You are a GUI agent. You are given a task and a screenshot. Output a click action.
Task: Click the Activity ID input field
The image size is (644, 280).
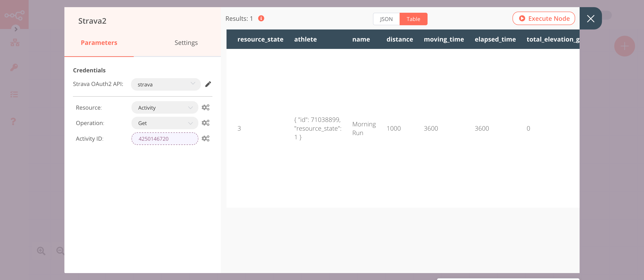[x=164, y=139]
